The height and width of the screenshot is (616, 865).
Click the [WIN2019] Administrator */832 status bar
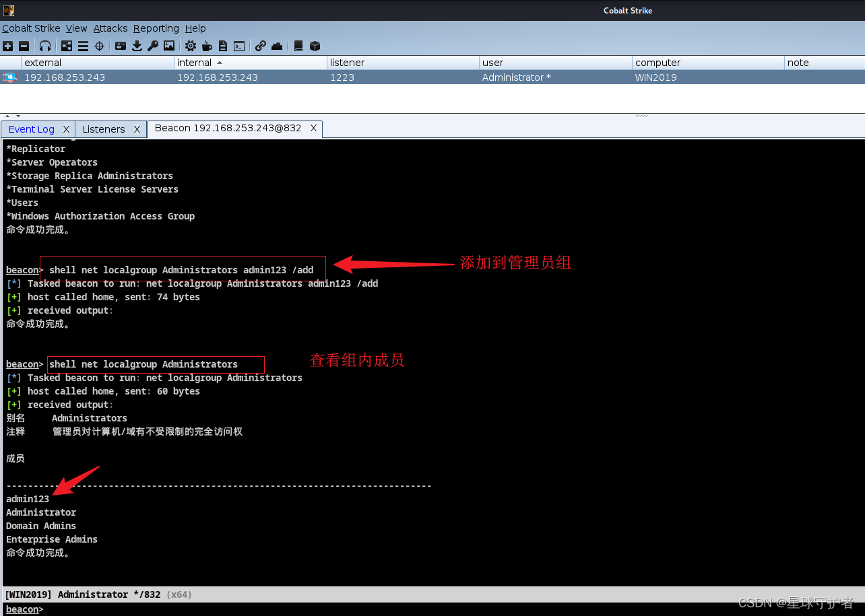pos(433,594)
